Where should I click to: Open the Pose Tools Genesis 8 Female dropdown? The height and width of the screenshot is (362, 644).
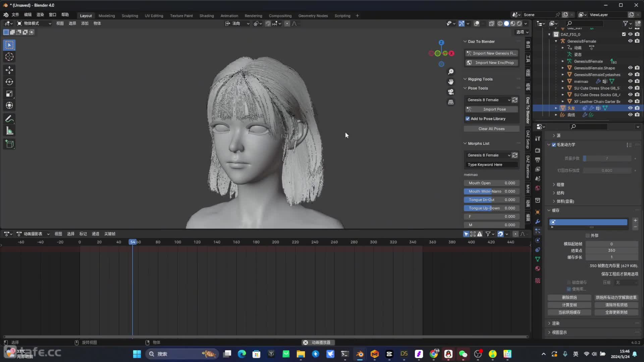click(x=488, y=100)
